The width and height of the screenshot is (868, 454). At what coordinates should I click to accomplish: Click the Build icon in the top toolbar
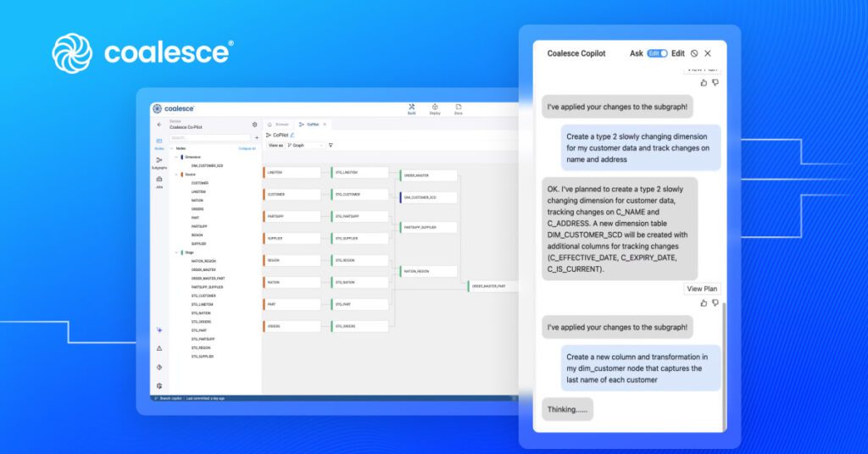click(411, 108)
